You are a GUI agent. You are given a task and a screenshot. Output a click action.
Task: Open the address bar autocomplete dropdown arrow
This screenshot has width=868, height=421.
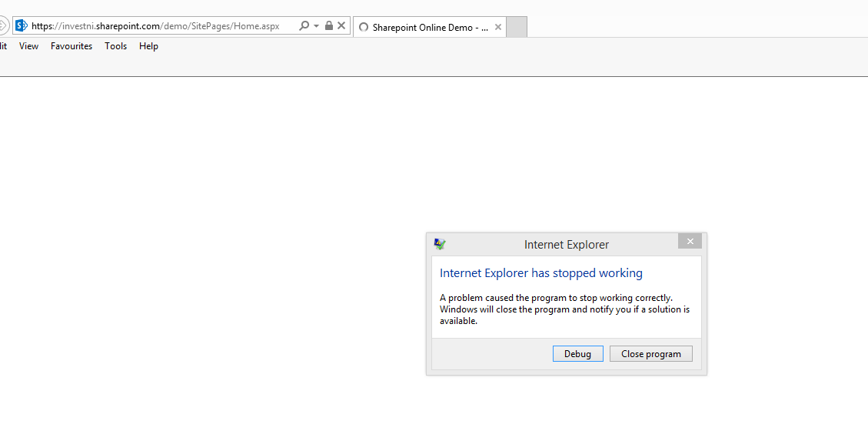[316, 26]
